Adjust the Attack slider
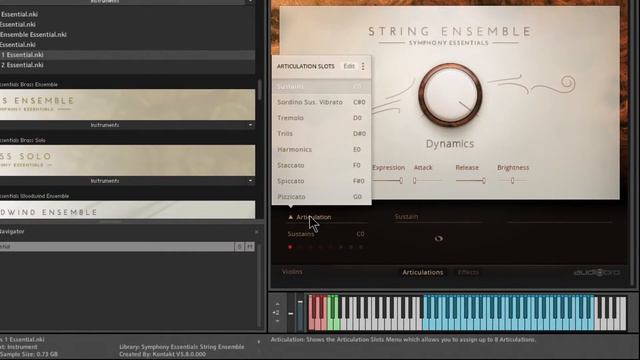The height and width of the screenshot is (360, 640). click(x=427, y=180)
